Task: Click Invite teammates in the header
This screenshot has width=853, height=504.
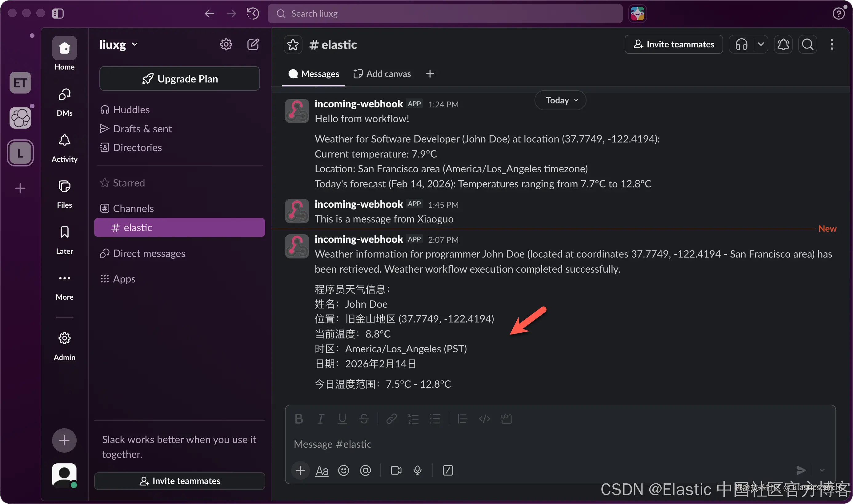Action: coord(674,45)
